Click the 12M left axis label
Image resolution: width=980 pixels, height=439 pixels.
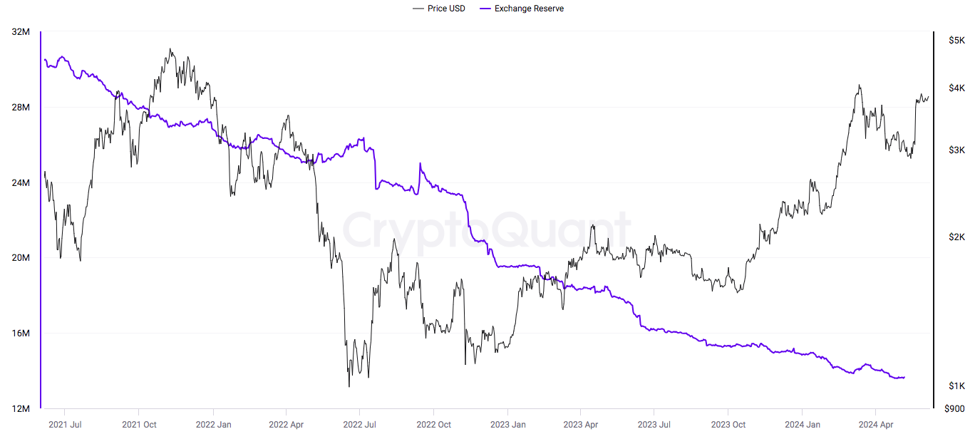click(x=21, y=409)
